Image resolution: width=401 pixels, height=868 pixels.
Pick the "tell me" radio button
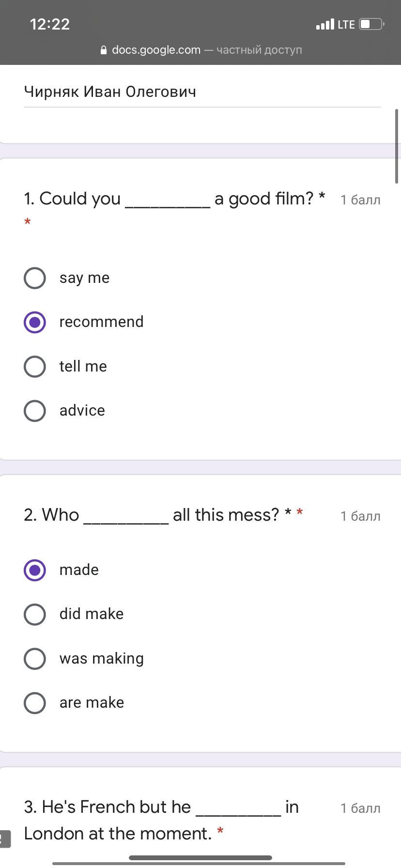pyautogui.click(x=35, y=367)
